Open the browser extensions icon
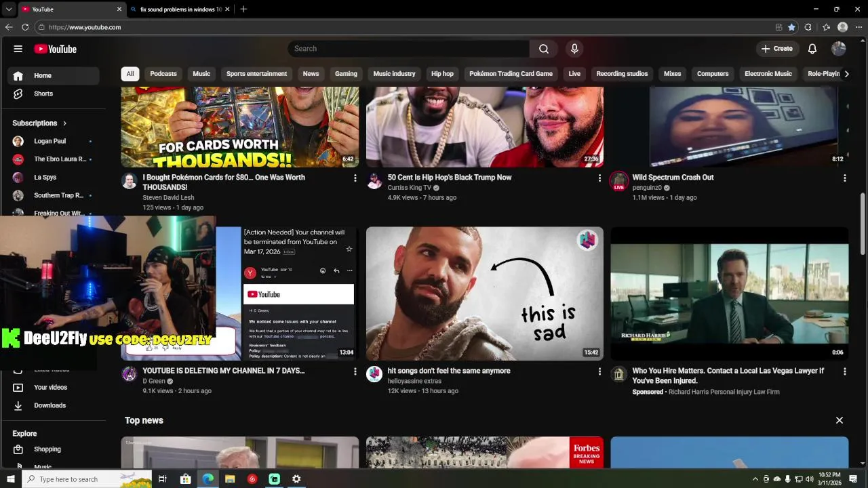Image resolution: width=868 pixels, height=488 pixels. [x=808, y=27]
